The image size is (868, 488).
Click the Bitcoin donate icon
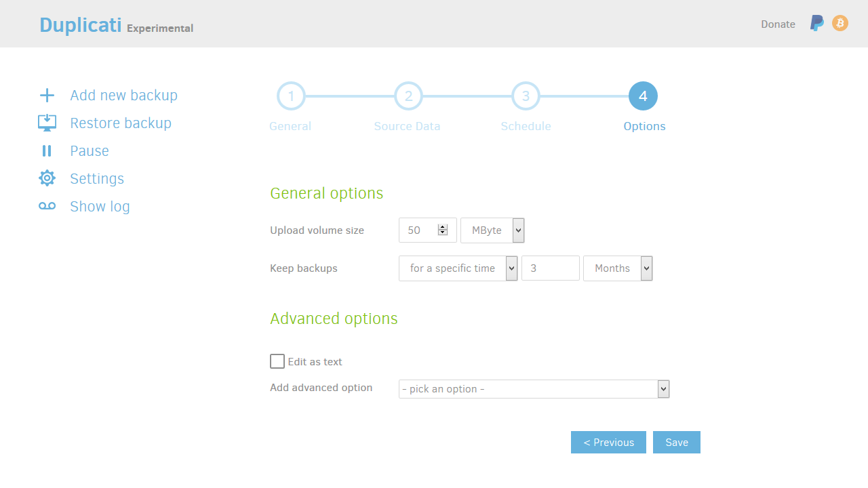840,24
